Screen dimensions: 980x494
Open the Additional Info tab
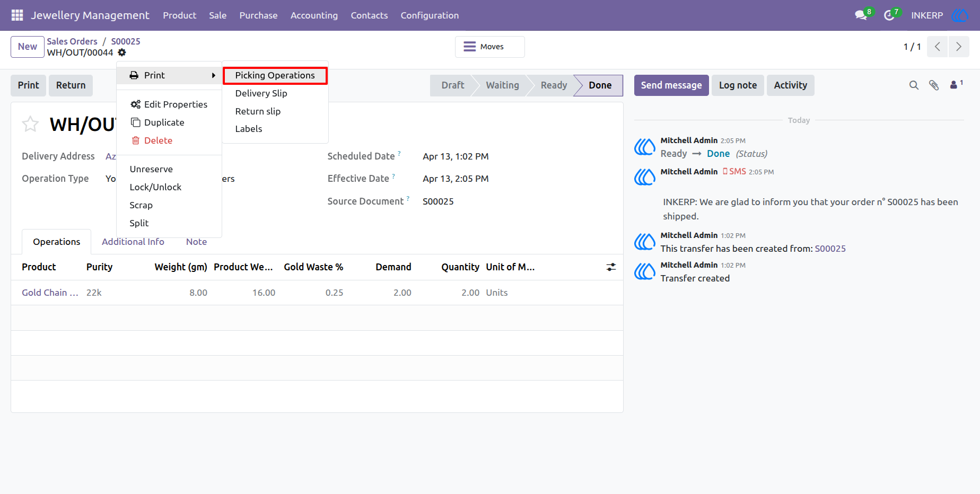pyautogui.click(x=133, y=242)
